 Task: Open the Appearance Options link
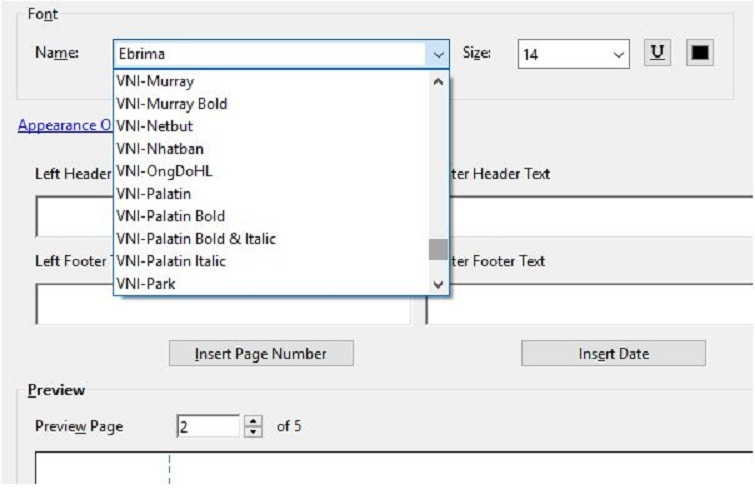(x=64, y=125)
